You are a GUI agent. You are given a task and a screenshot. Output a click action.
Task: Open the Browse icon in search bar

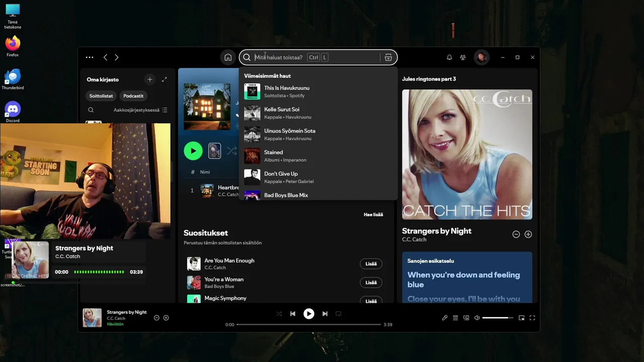point(388,57)
